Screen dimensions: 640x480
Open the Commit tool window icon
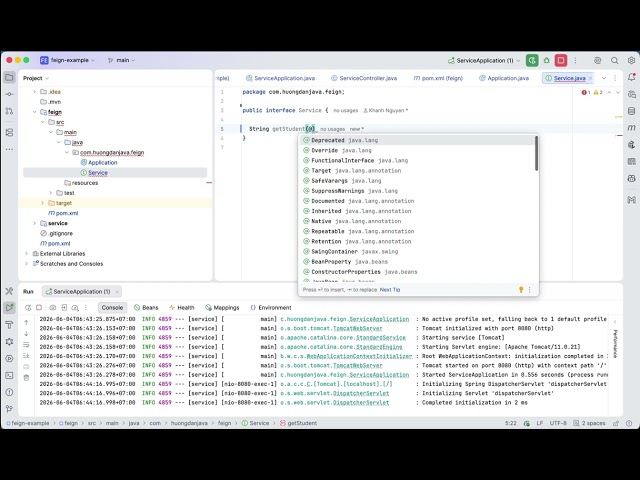[x=9, y=94]
